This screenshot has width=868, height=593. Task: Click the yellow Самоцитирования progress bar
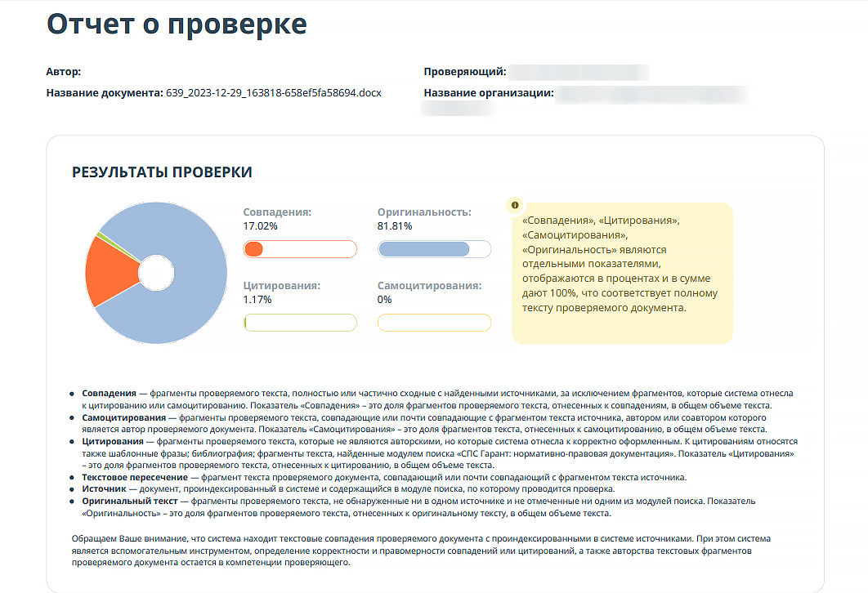click(x=434, y=323)
